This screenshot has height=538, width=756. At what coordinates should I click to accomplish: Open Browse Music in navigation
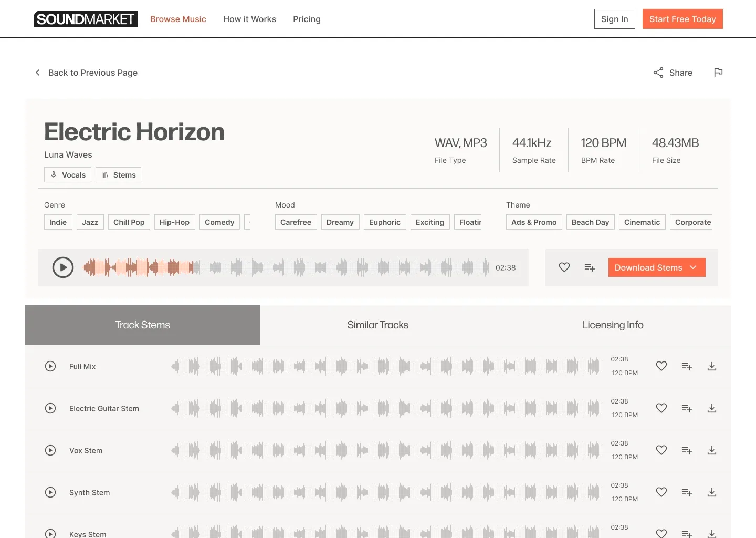[178, 19]
